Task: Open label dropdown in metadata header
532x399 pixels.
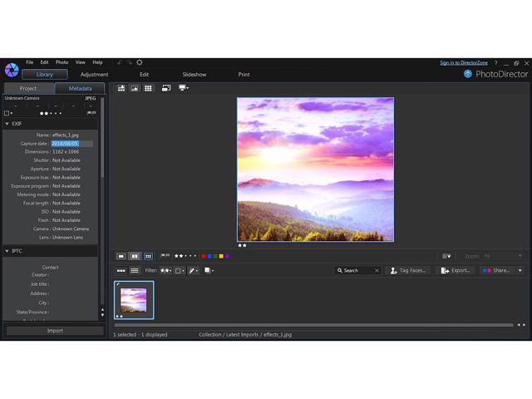Action: click(8, 113)
